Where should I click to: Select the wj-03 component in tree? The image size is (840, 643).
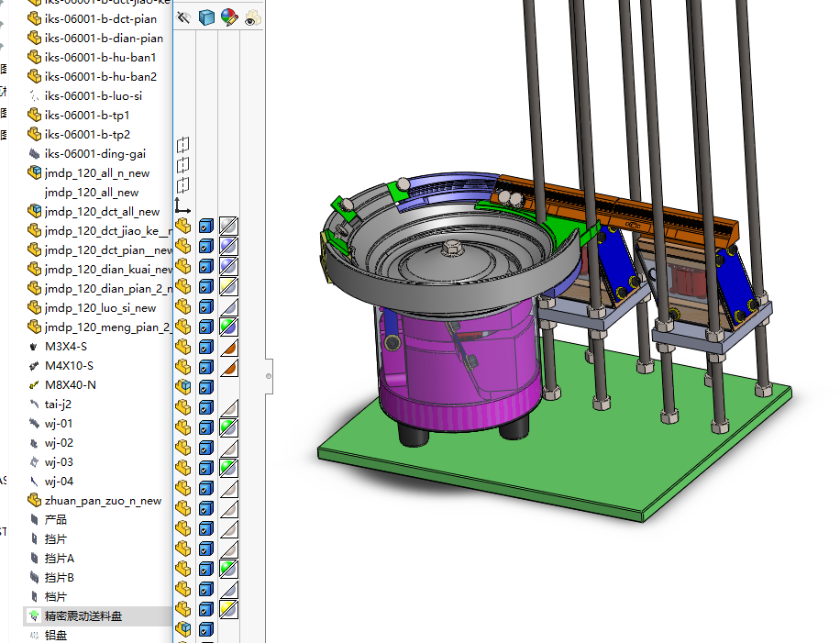click(x=59, y=462)
